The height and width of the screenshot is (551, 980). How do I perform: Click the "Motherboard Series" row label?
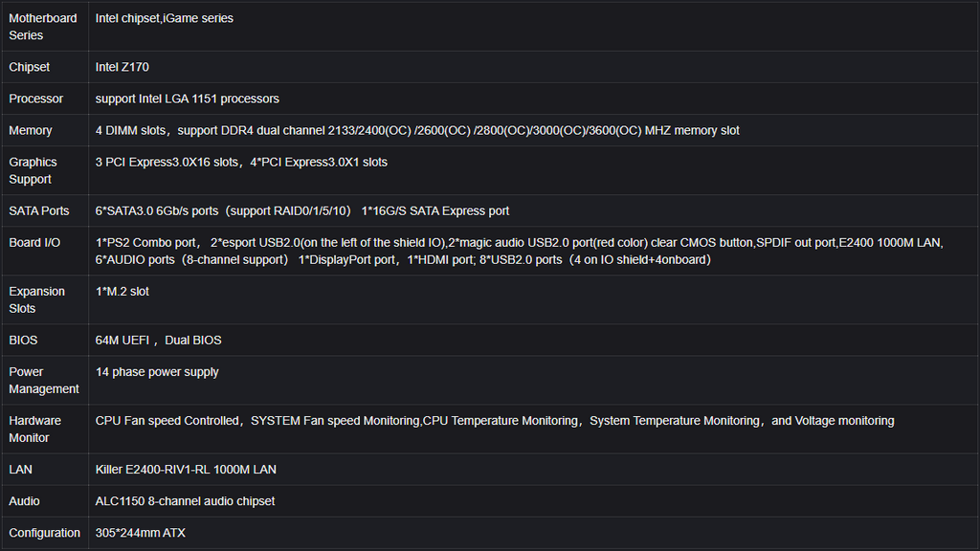point(42,27)
